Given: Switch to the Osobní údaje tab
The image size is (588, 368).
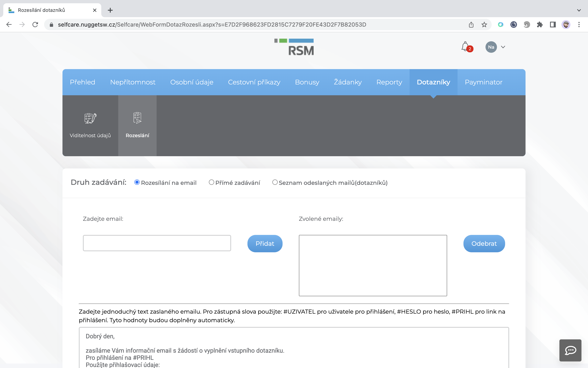Looking at the screenshot, I should tap(192, 82).
